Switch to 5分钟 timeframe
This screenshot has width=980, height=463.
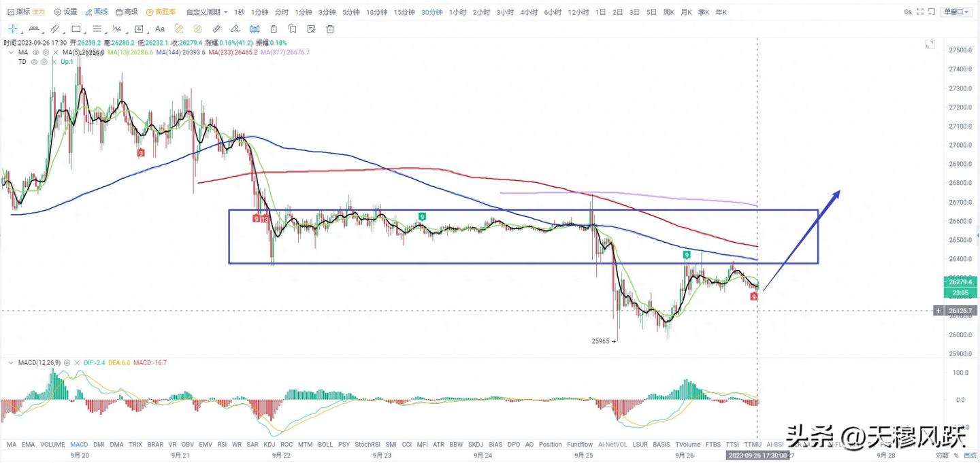[351, 12]
